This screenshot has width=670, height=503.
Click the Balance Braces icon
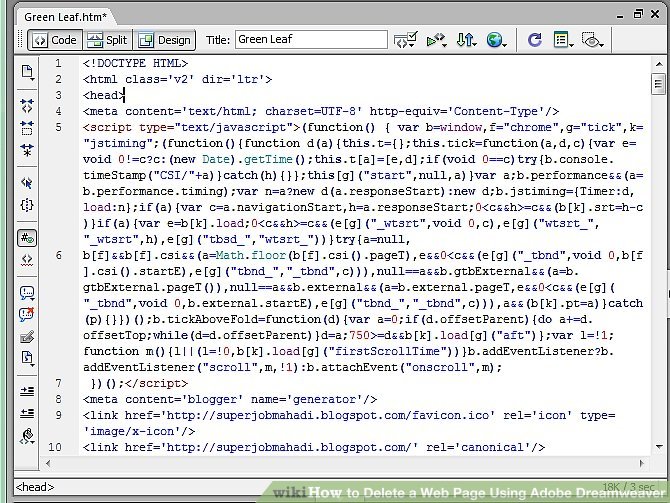(27, 206)
